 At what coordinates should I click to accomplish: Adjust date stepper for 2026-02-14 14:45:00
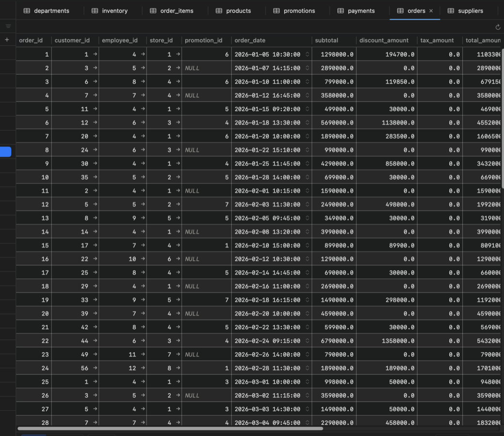[307, 272]
